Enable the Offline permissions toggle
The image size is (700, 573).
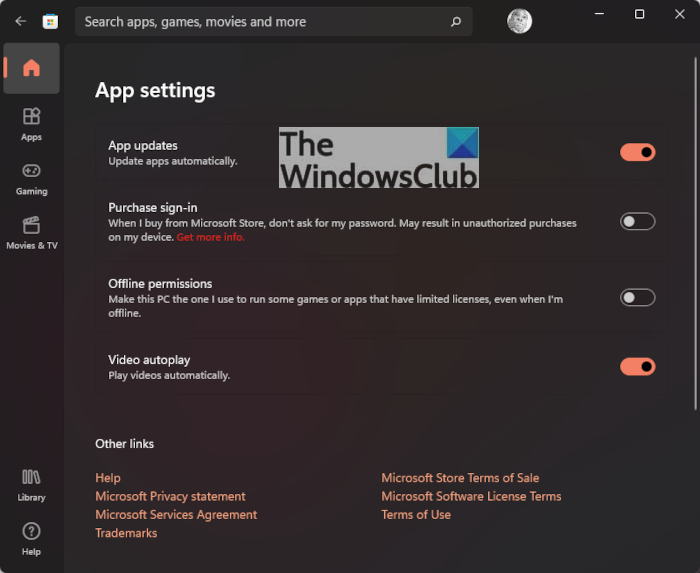coord(637,297)
